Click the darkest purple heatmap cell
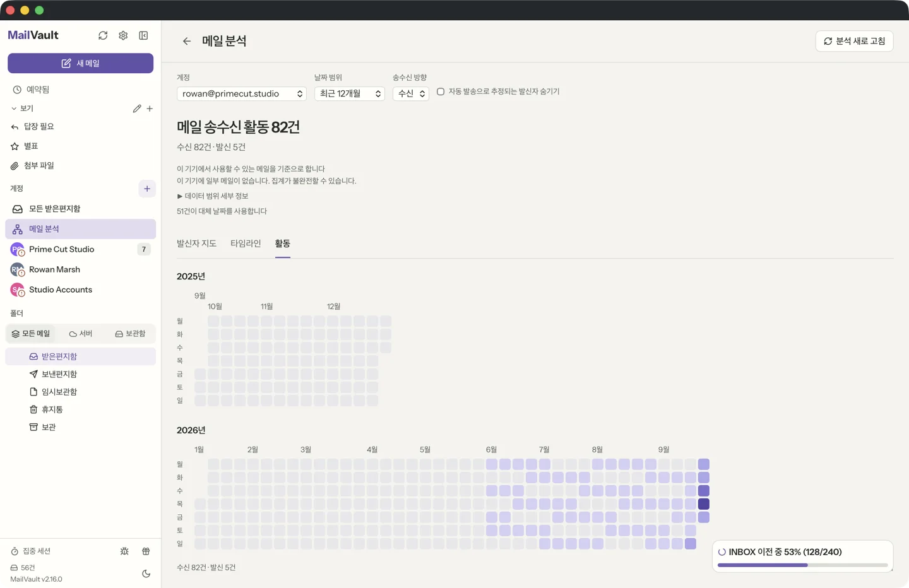The image size is (909, 588). [704, 504]
